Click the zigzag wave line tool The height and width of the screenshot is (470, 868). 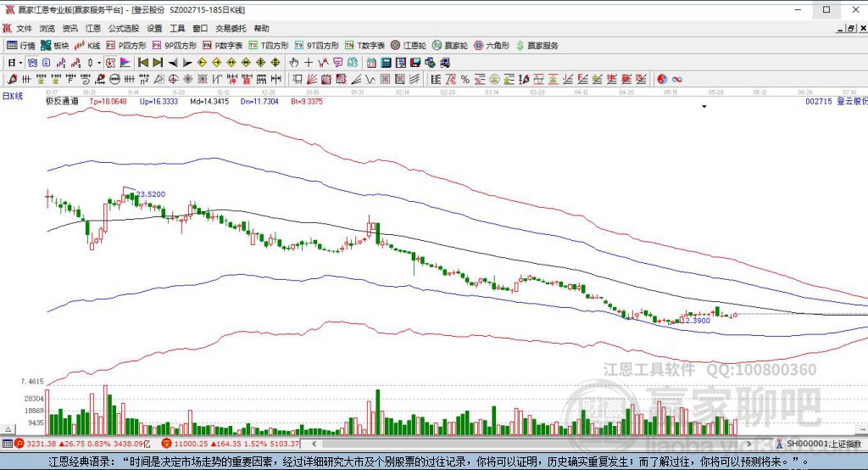pos(370,79)
